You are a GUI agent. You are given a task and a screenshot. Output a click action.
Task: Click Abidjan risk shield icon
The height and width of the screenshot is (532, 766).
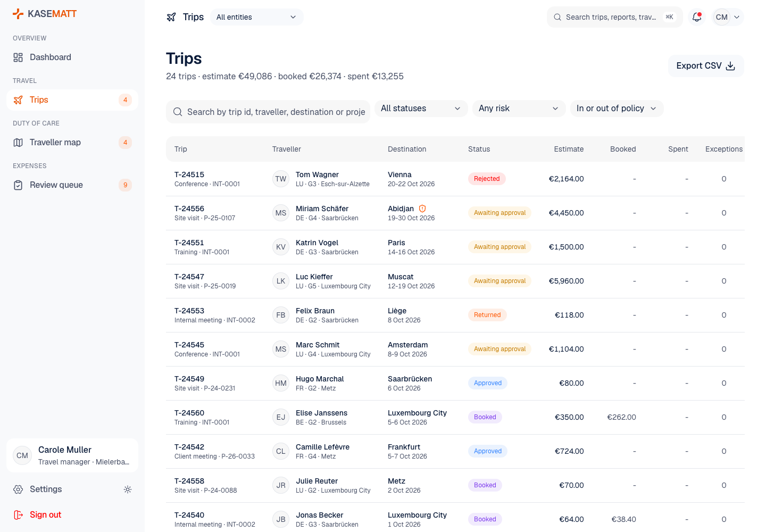coord(422,209)
